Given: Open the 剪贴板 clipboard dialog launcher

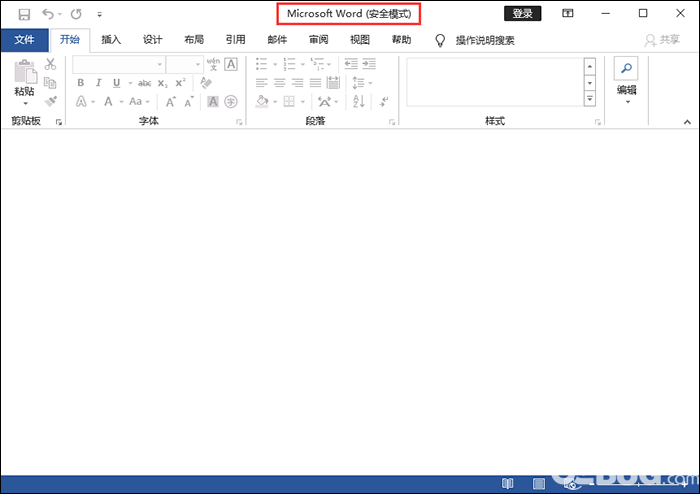Looking at the screenshot, I should coord(59,122).
